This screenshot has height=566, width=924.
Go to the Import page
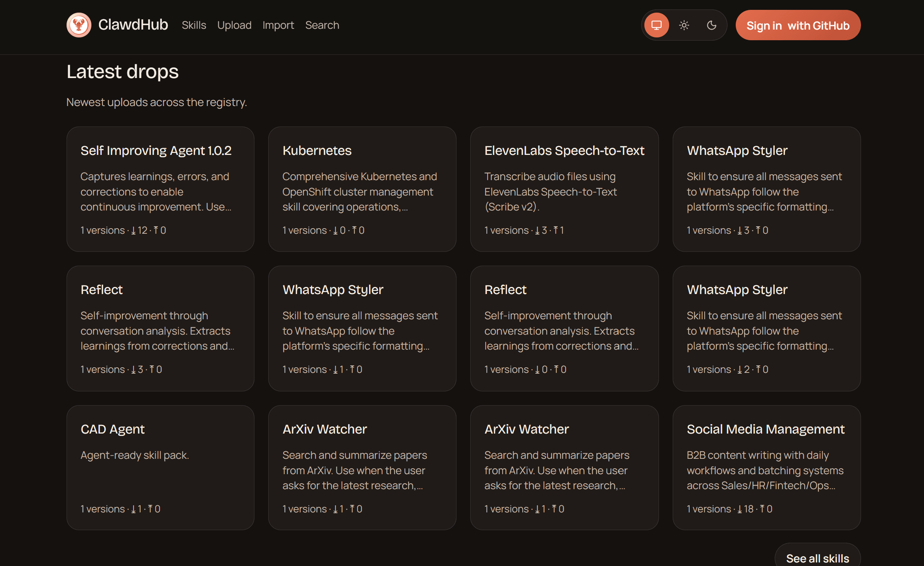(x=278, y=25)
